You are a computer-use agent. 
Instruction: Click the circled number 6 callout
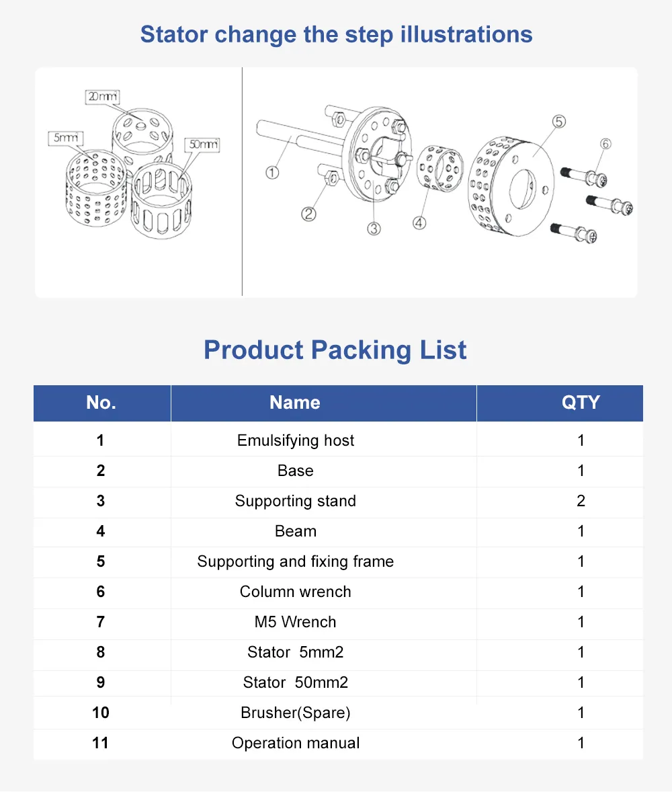pos(605,144)
